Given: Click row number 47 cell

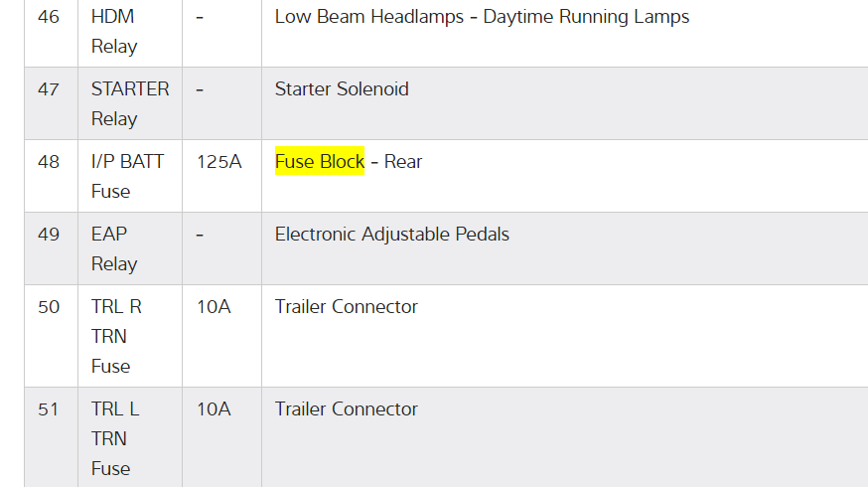Looking at the screenshot, I should pos(49,88).
